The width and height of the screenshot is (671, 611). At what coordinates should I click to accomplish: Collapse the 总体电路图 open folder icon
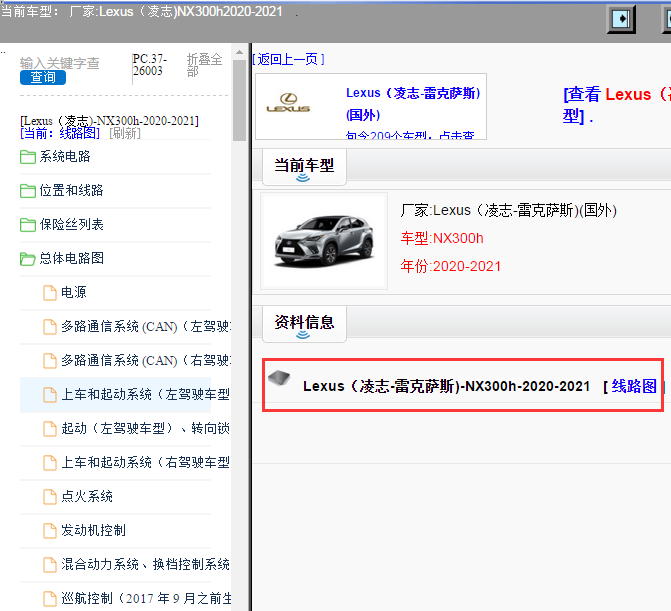tap(28, 258)
